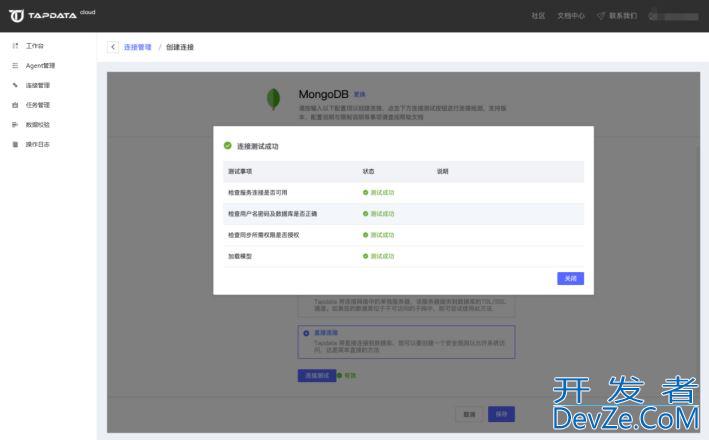Click success icon in 检查用户名密码及数据库是否正确 row

[x=365, y=214]
